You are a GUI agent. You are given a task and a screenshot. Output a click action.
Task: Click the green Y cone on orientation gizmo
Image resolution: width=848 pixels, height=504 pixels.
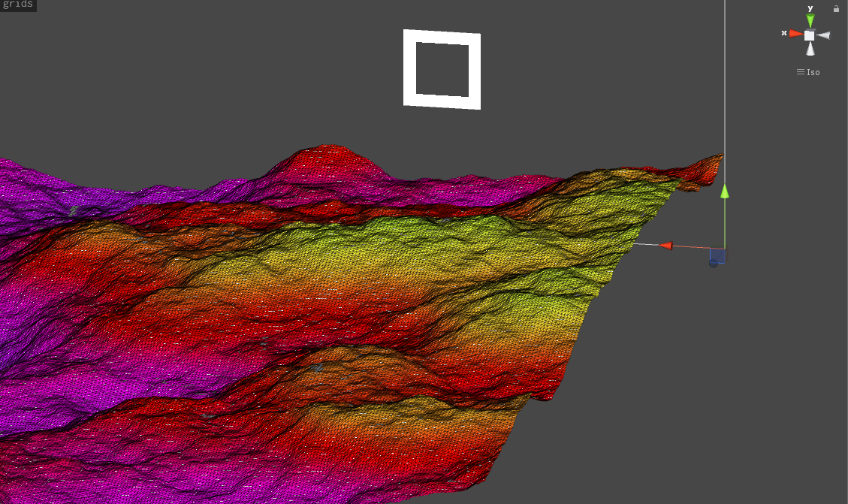[810, 20]
